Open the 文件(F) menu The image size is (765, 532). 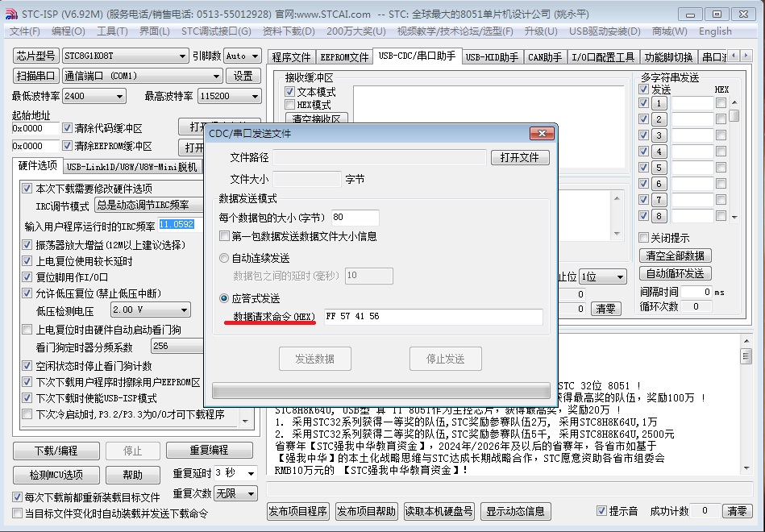pos(24,31)
